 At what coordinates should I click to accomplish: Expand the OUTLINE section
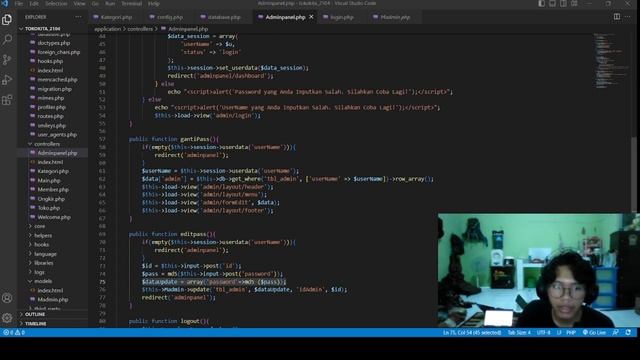pyautogui.click(x=35, y=314)
